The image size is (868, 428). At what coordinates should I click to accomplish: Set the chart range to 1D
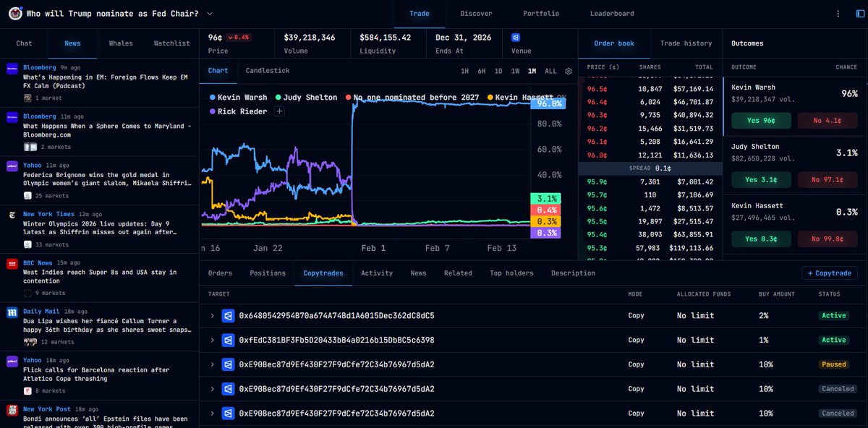[498, 71]
